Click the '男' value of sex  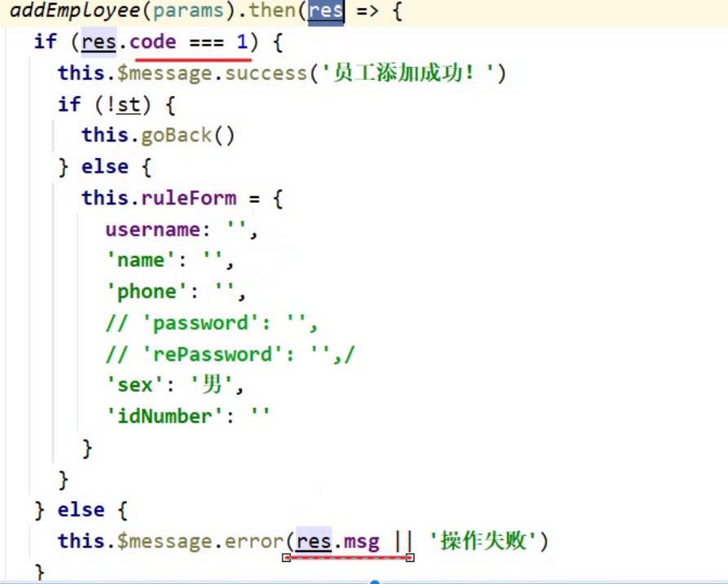point(212,384)
